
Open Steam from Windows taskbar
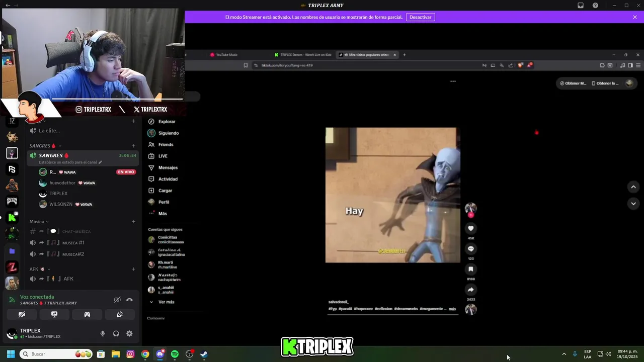tap(204, 354)
